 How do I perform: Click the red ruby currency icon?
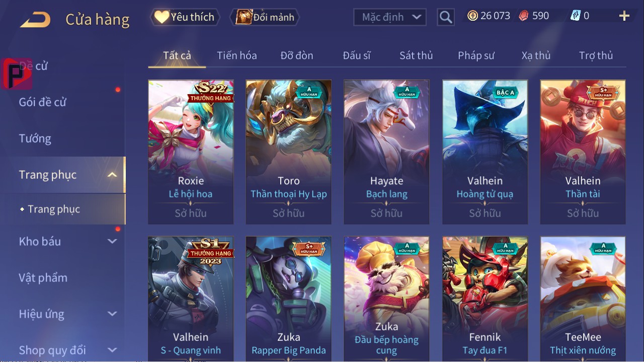524,16
